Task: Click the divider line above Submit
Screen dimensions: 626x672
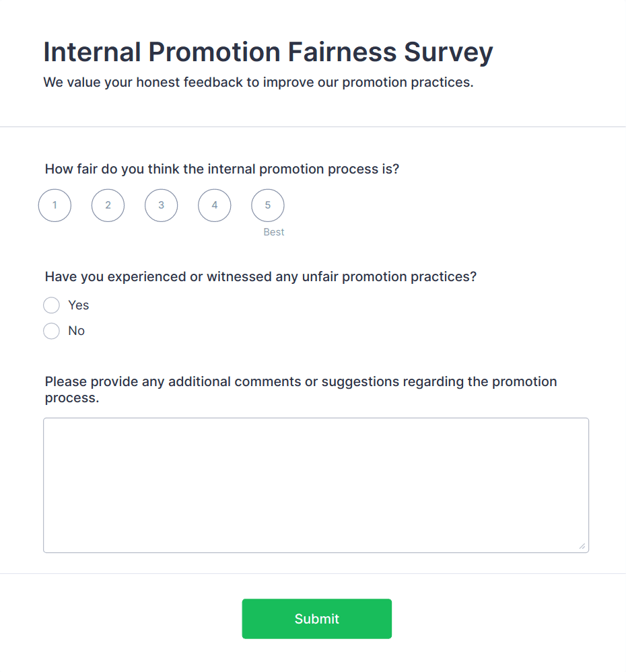Action: coord(313,574)
